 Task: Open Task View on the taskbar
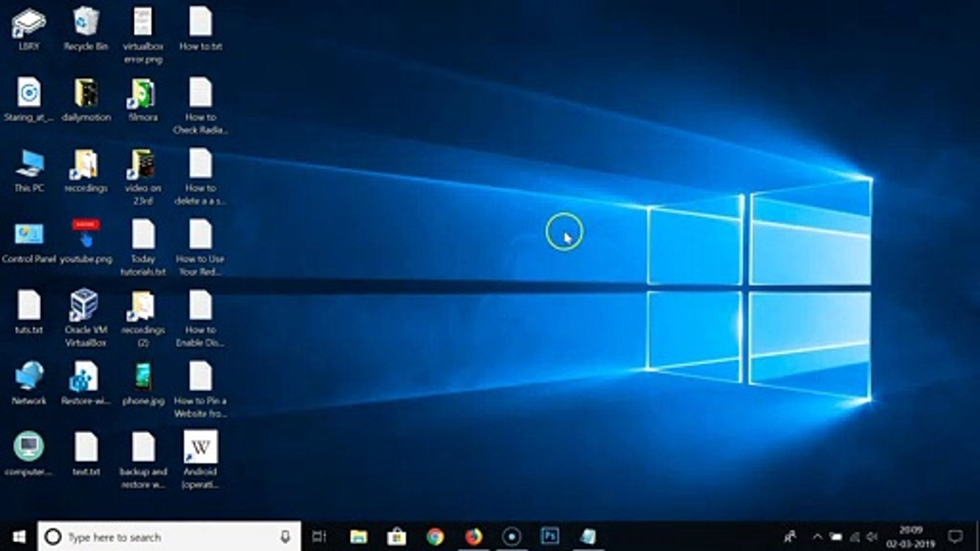pos(319,537)
